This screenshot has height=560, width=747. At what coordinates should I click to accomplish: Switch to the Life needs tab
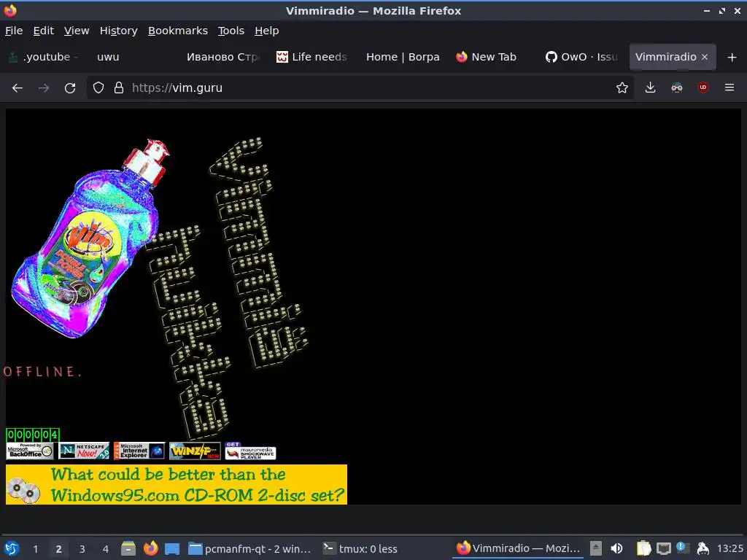point(312,57)
